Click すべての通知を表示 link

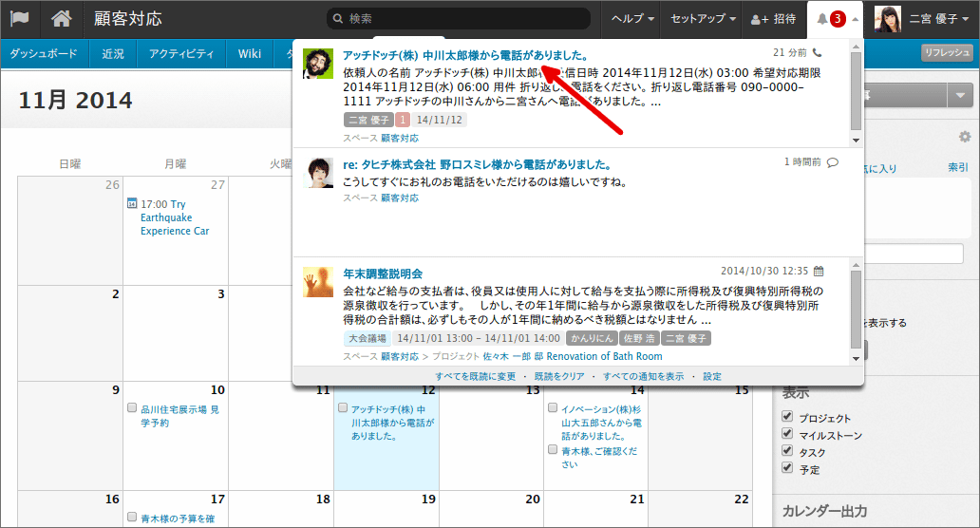[643, 376]
